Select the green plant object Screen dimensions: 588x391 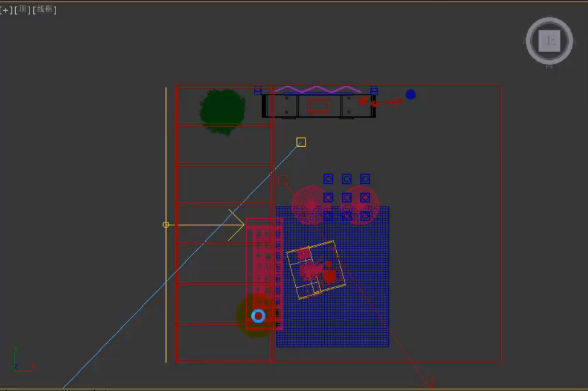pyautogui.click(x=223, y=111)
